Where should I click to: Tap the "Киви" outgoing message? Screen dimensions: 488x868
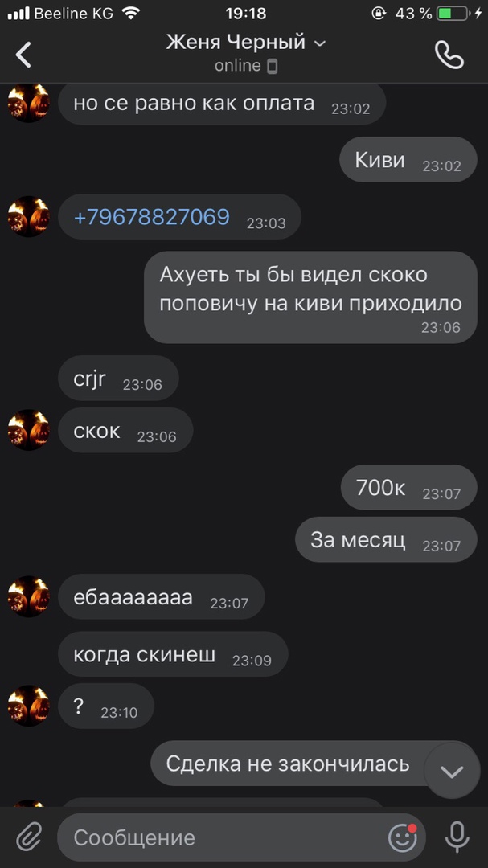408,160
